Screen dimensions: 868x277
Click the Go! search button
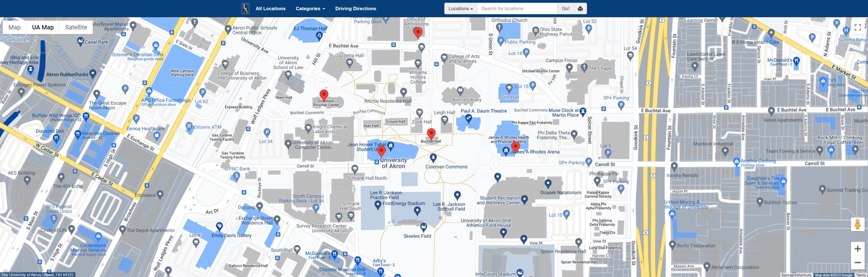tap(566, 8)
